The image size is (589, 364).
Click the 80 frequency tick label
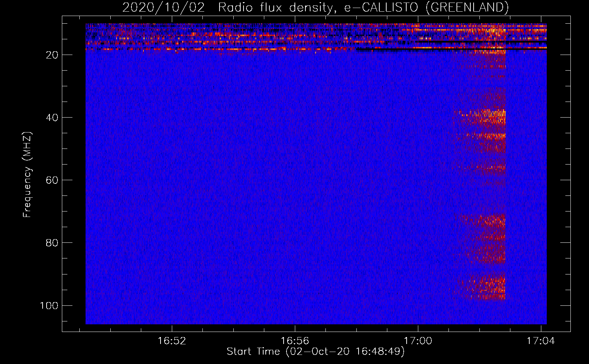point(52,243)
